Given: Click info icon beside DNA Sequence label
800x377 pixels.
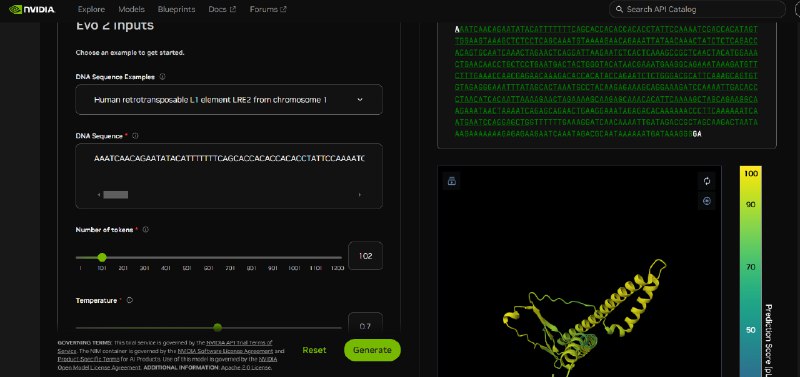Looking at the screenshot, I should click(x=135, y=136).
